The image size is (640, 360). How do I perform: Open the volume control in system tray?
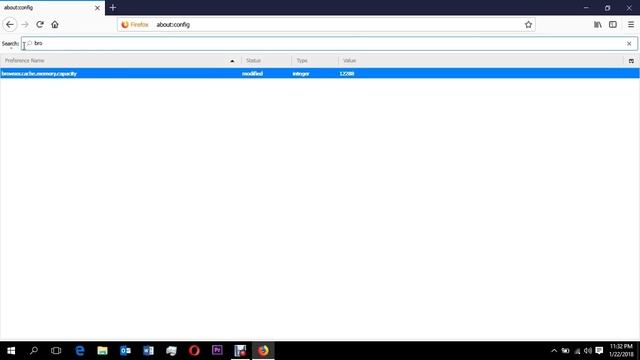[588, 351]
